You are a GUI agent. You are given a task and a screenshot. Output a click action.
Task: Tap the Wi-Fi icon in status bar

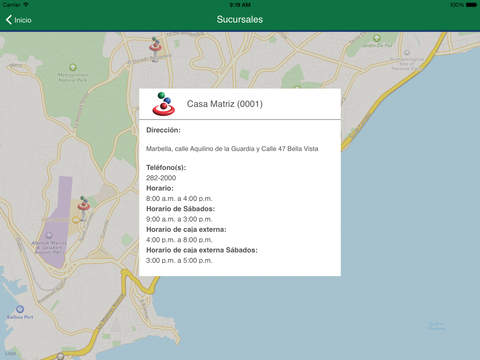(26, 5)
